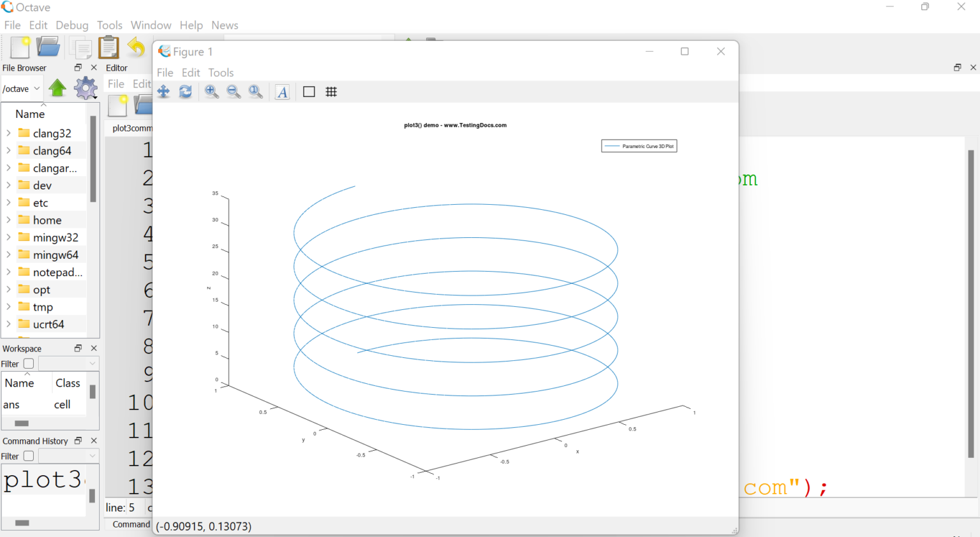This screenshot has width=980, height=537.
Task: Open the Octave settings gear icon
Action: click(x=85, y=88)
